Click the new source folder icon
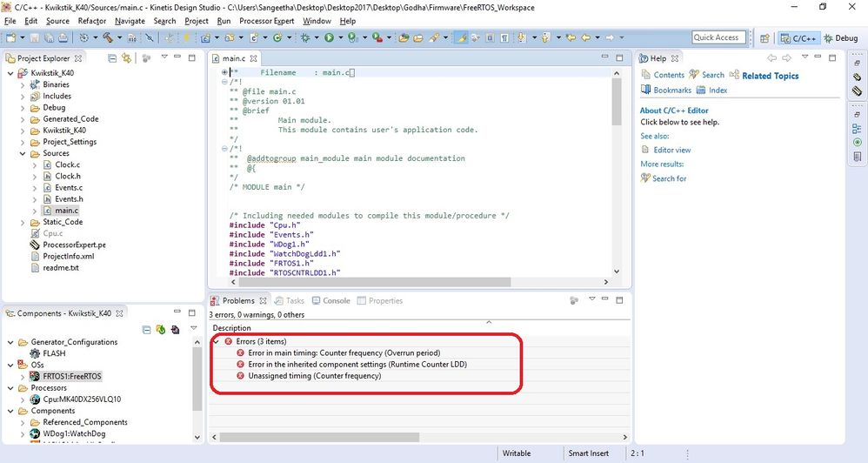 [x=230, y=37]
